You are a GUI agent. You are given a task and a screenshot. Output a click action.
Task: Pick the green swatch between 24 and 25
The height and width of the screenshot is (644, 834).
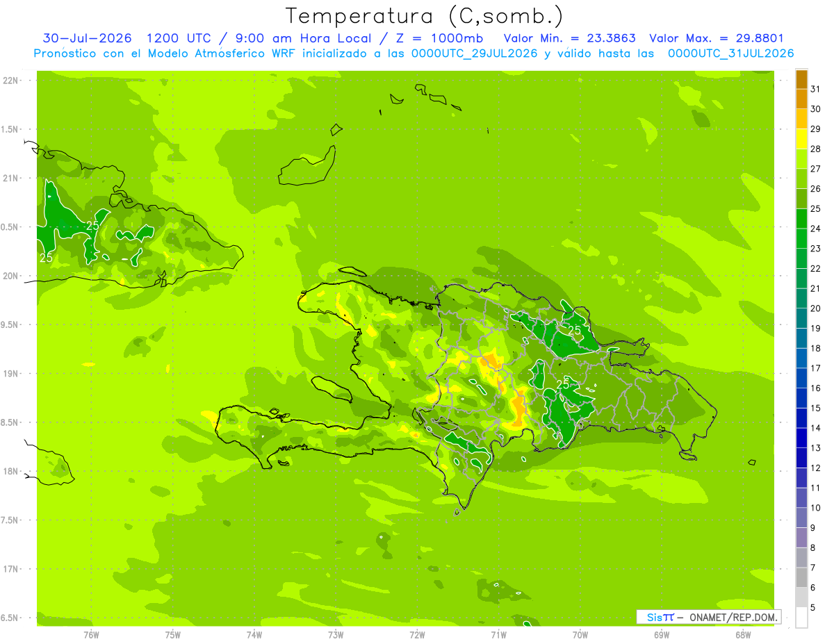click(801, 219)
